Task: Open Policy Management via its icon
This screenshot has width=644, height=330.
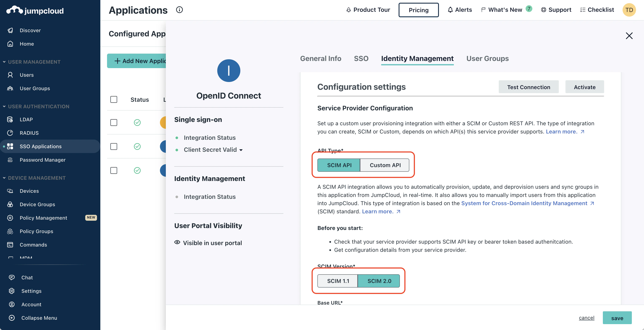Action: 10,218
